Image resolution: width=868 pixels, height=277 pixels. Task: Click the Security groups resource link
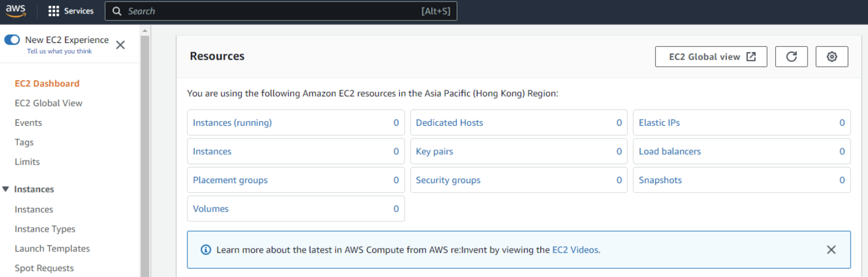click(x=448, y=180)
